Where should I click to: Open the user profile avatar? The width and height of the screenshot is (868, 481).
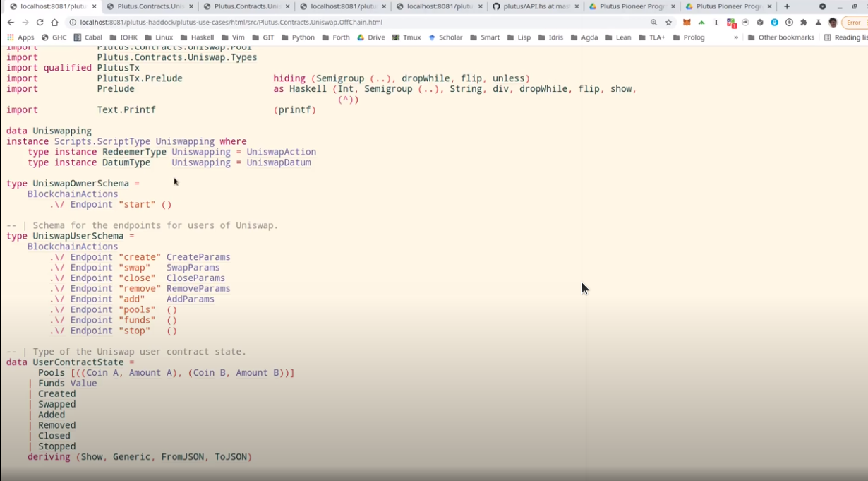coord(833,23)
